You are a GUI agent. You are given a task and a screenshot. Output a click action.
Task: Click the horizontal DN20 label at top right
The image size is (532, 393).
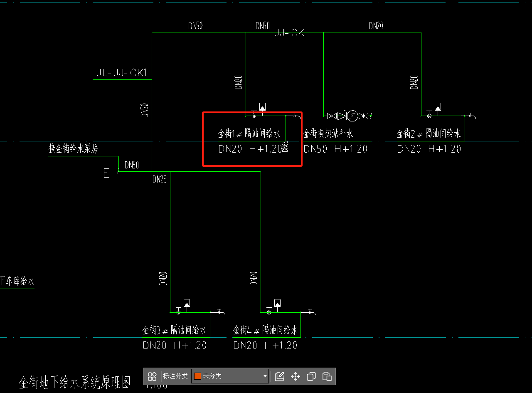376,26
